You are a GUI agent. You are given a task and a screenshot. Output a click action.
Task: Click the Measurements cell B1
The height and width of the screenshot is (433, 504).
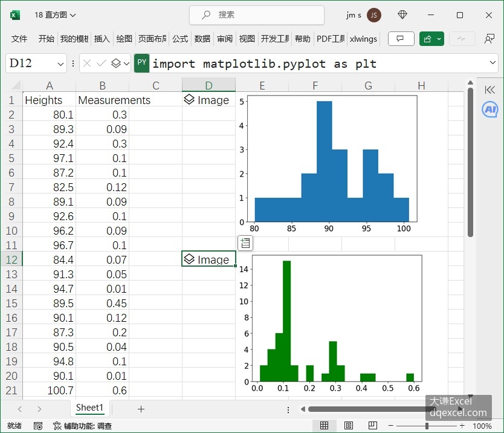[x=102, y=100]
